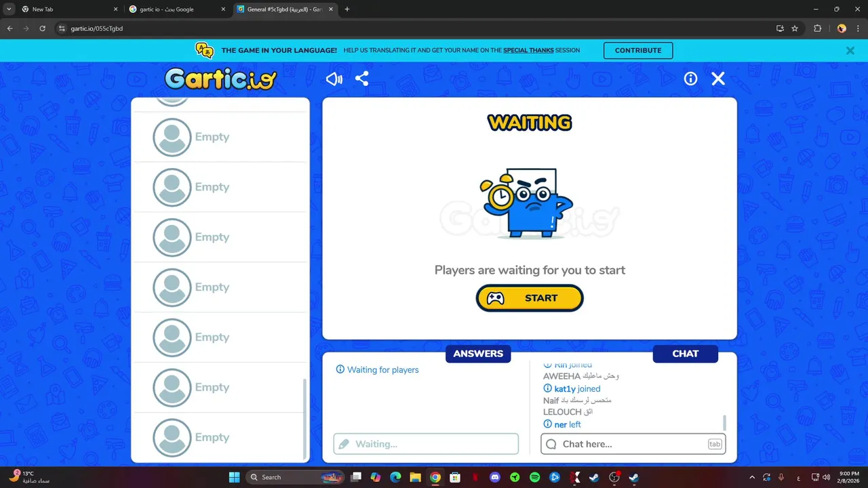Start the game with the START button
868x488 pixels.
coord(530,298)
